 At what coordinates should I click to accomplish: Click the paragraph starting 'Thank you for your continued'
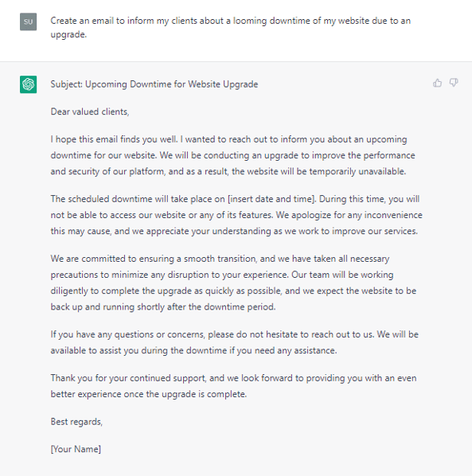[234, 386]
